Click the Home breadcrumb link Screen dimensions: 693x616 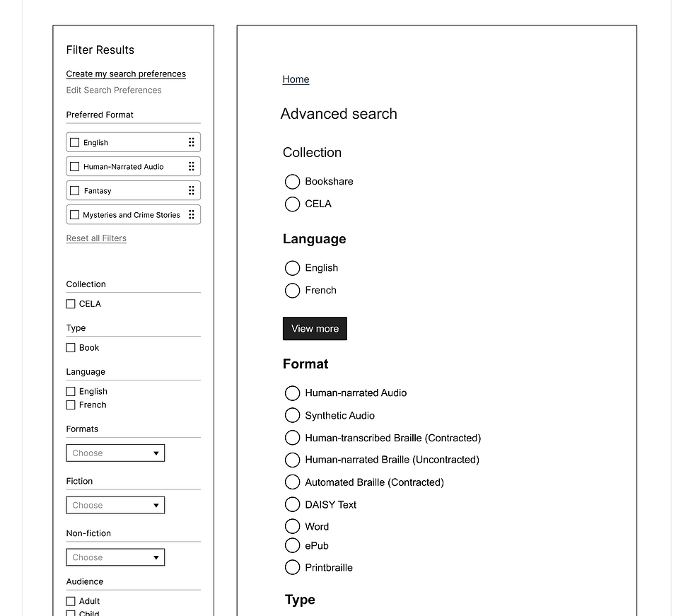296,79
